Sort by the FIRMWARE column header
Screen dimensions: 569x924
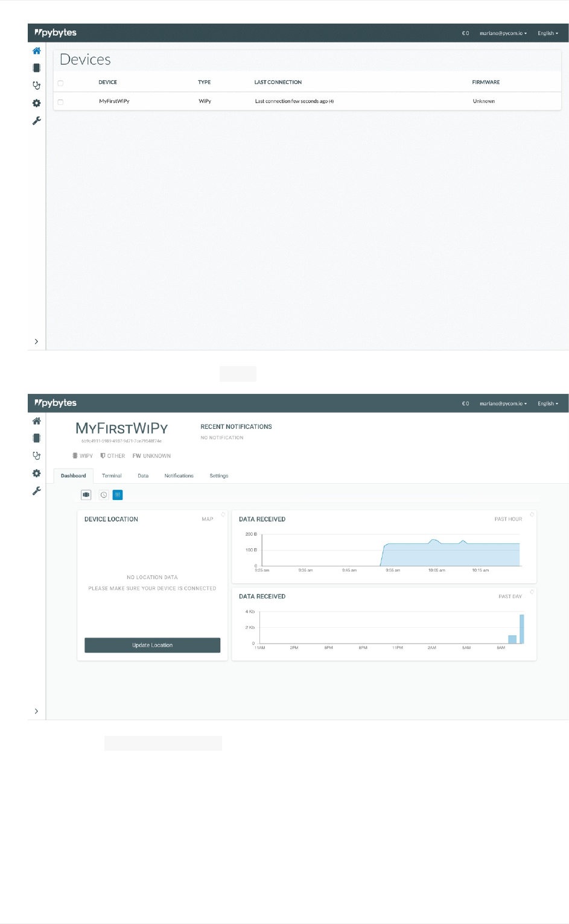click(x=486, y=82)
